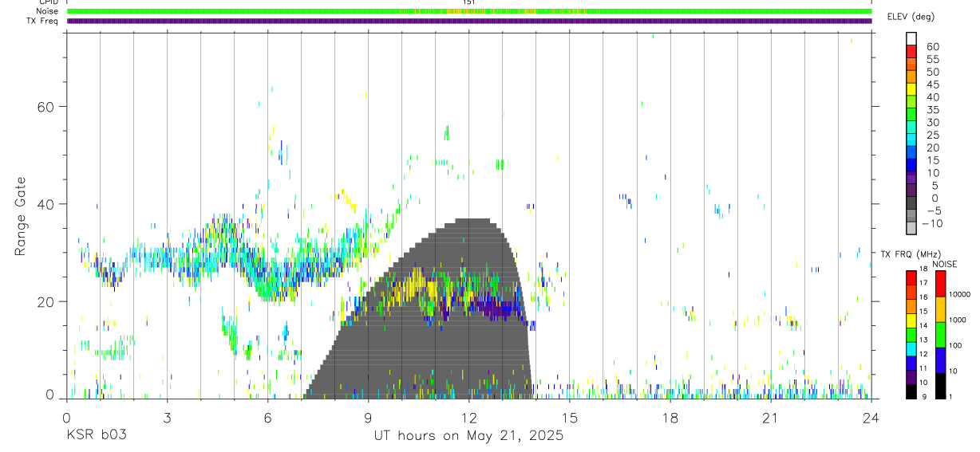Image resolution: width=980 pixels, height=452 pixels.
Task: Click the x-axis tick label "18"
Action: (x=670, y=418)
